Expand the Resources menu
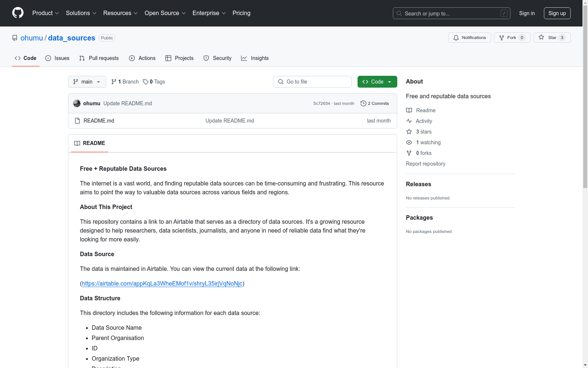The height and width of the screenshot is (368, 588). pyautogui.click(x=121, y=13)
